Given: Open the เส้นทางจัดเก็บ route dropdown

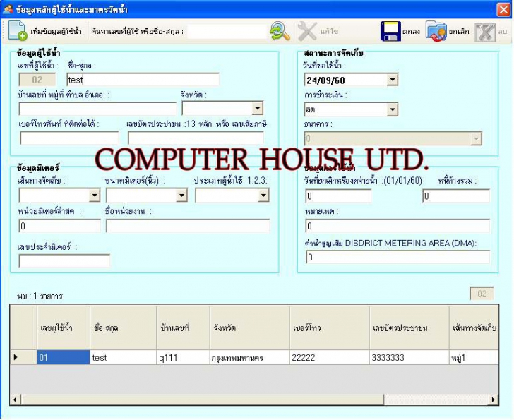Looking at the screenshot, I should (x=95, y=196).
